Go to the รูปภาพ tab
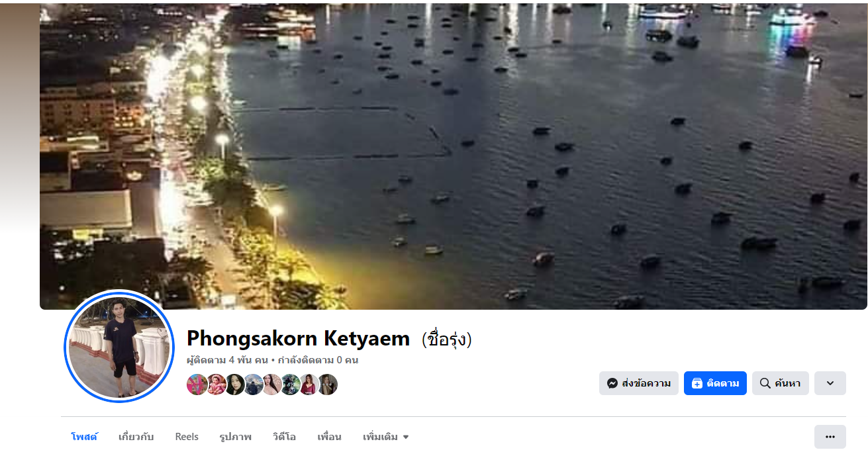868x454 pixels. click(235, 437)
